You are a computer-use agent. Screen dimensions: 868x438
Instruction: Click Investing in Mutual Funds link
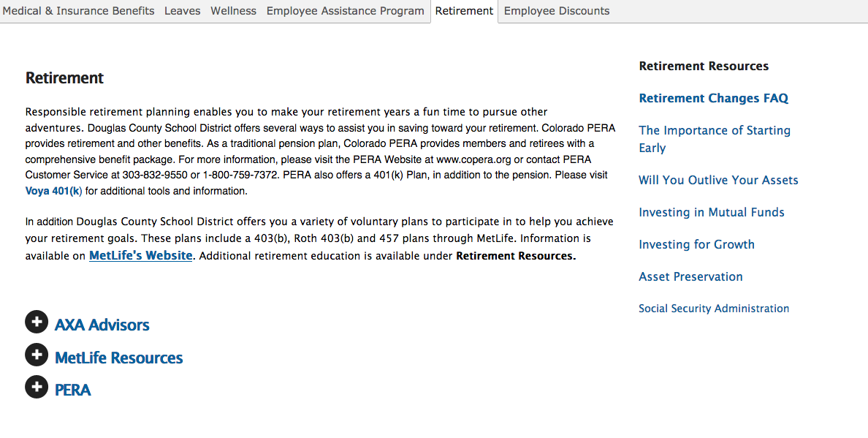click(712, 212)
